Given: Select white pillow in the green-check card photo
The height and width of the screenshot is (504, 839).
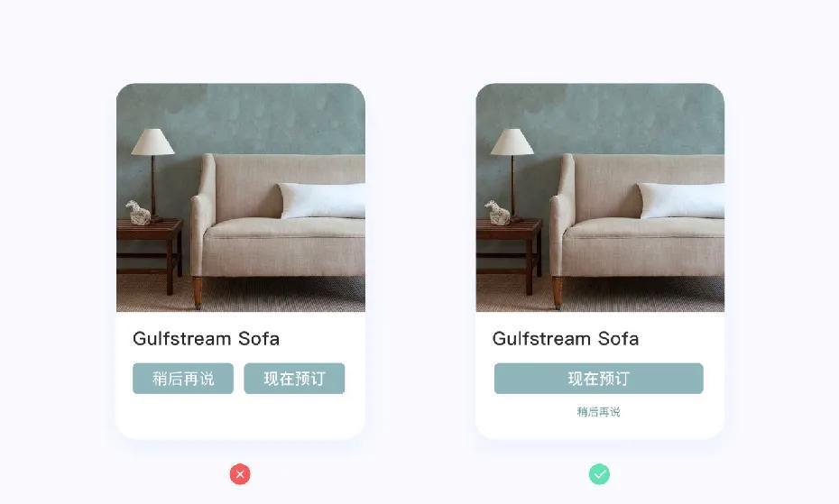Looking at the screenshot, I should point(682,201).
